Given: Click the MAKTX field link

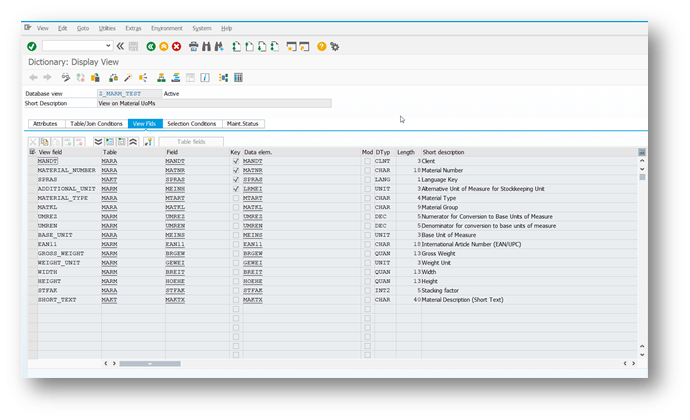Looking at the screenshot, I should [175, 300].
